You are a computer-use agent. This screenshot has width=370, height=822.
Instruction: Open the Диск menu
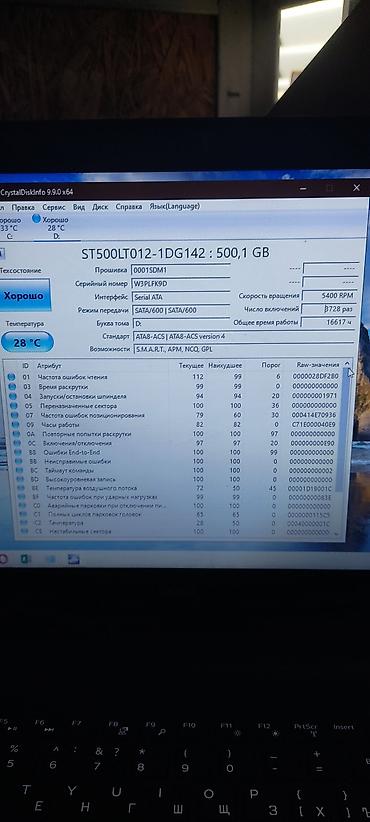[x=100, y=207]
